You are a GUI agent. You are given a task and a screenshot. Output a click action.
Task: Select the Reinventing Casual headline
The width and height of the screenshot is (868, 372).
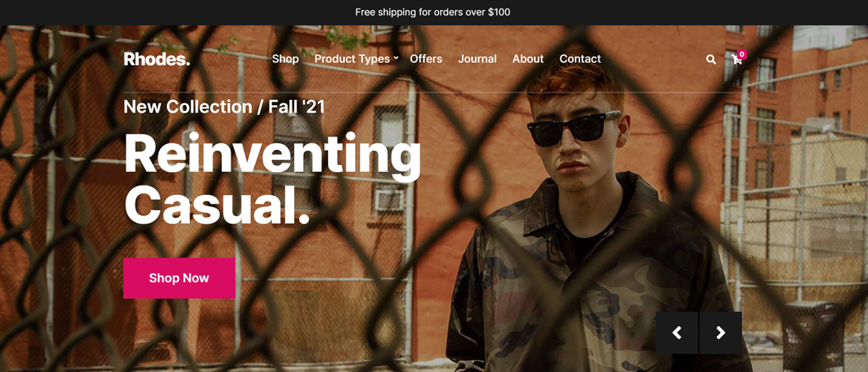coord(272,179)
